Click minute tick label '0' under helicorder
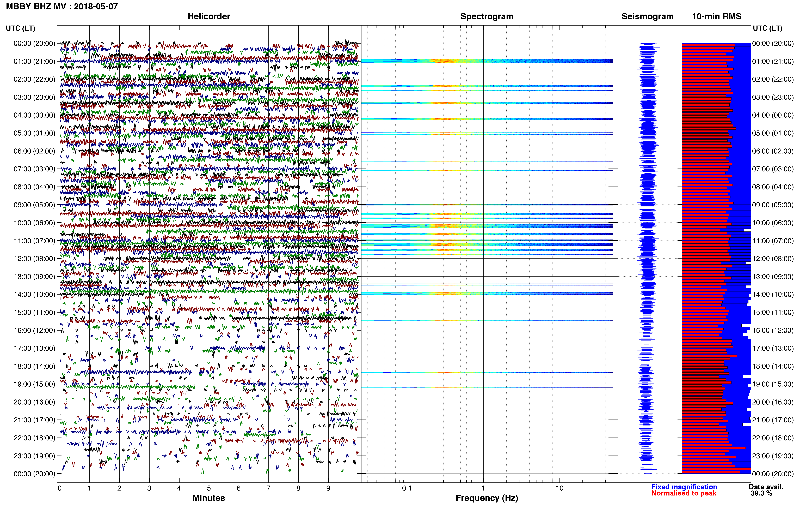This screenshot has height=508, width=812. [59, 488]
